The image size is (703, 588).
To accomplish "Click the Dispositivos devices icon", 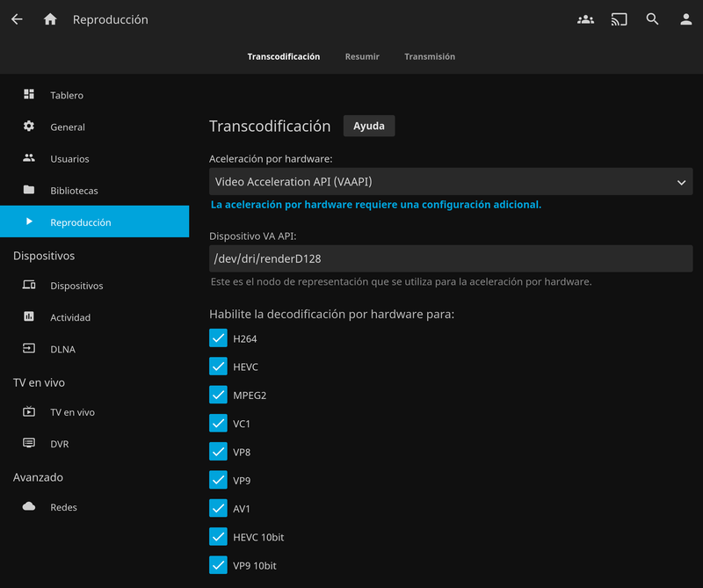I will tap(29, 285).
